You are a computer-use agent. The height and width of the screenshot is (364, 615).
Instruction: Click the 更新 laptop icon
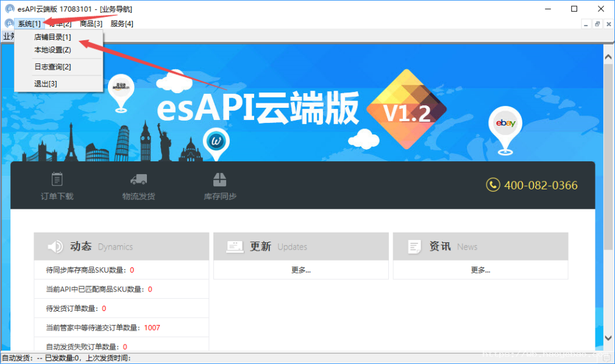click(x=235, y=247)
